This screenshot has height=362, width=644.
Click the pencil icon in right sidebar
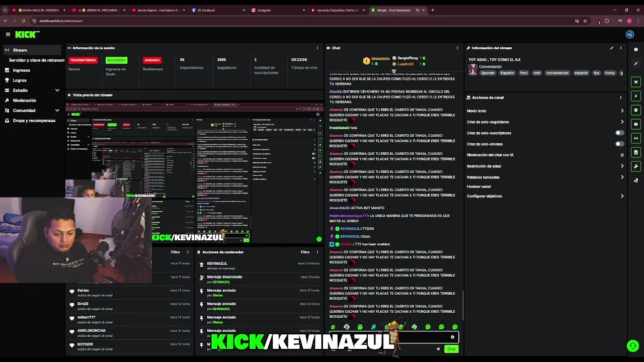tap(636, 63)
